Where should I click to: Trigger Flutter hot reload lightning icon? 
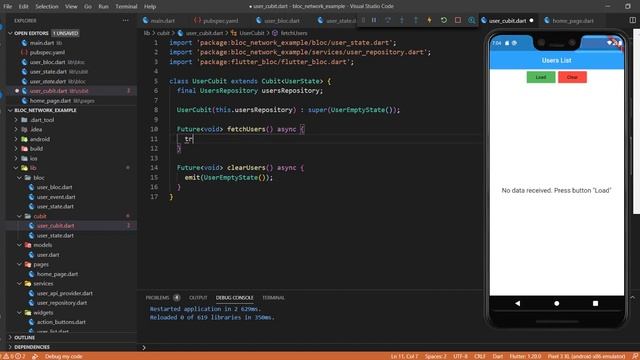(x=429, y=20)
